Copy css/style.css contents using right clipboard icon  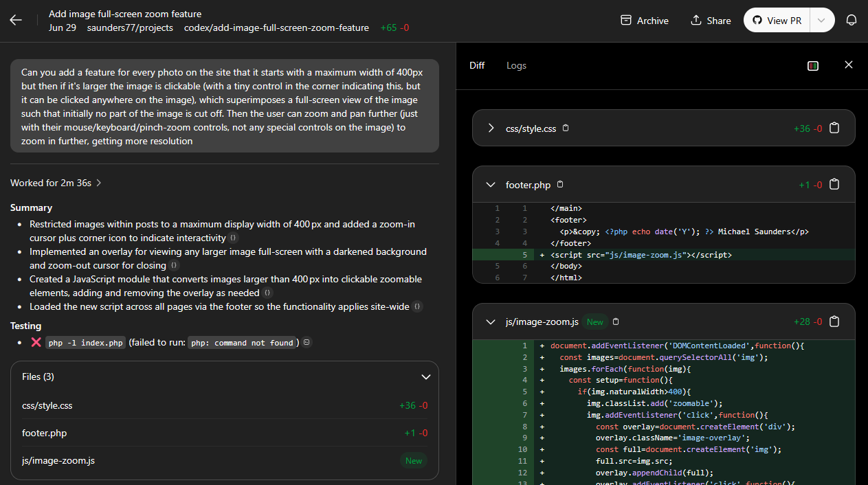coord(834,128)
